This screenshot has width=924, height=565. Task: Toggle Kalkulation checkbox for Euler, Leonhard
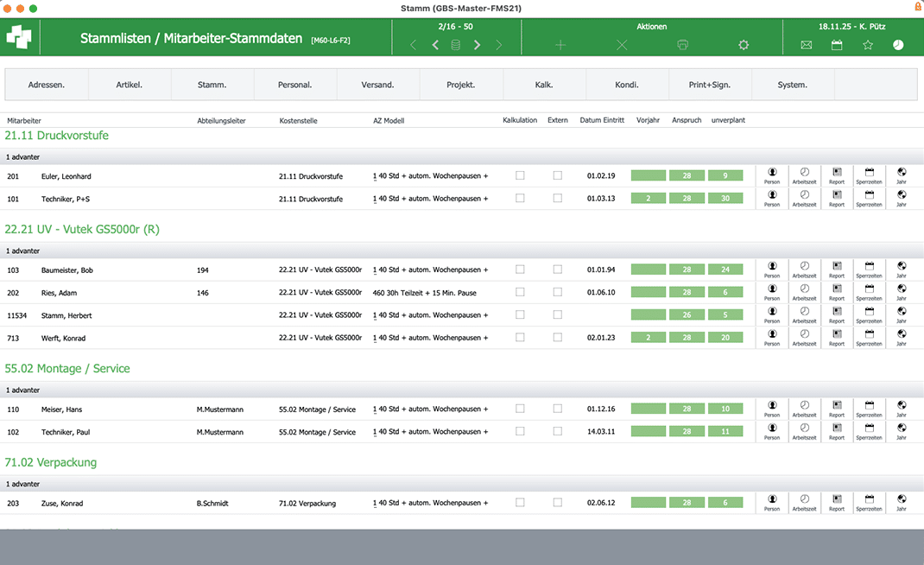[x=520, y=175]
